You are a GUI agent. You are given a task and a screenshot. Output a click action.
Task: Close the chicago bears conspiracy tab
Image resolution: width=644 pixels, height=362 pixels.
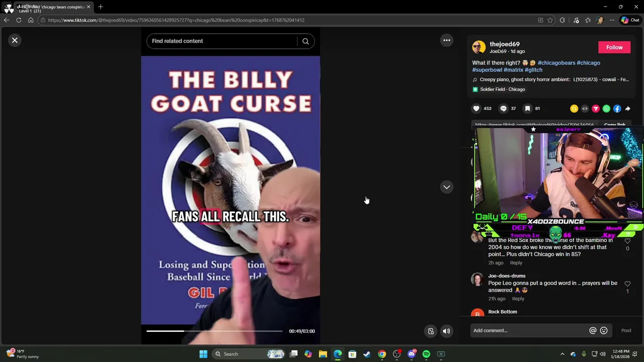[x=89, y=7]
